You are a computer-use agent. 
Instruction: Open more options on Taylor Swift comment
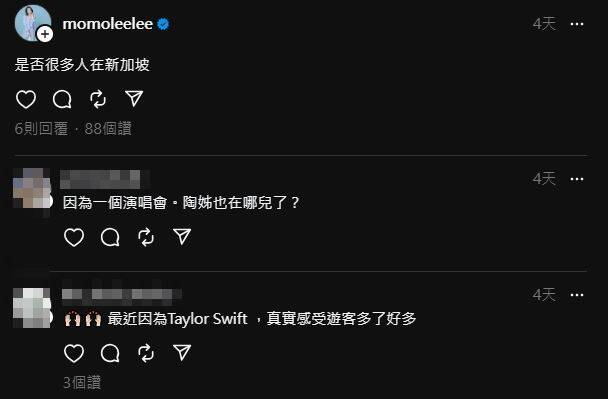click(x=577, y=295)
